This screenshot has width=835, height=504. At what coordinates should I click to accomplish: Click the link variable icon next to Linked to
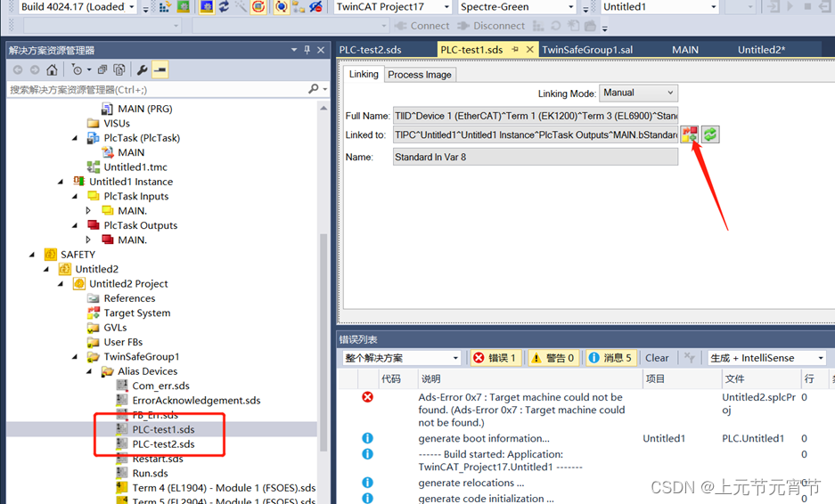tap(690, 134)
